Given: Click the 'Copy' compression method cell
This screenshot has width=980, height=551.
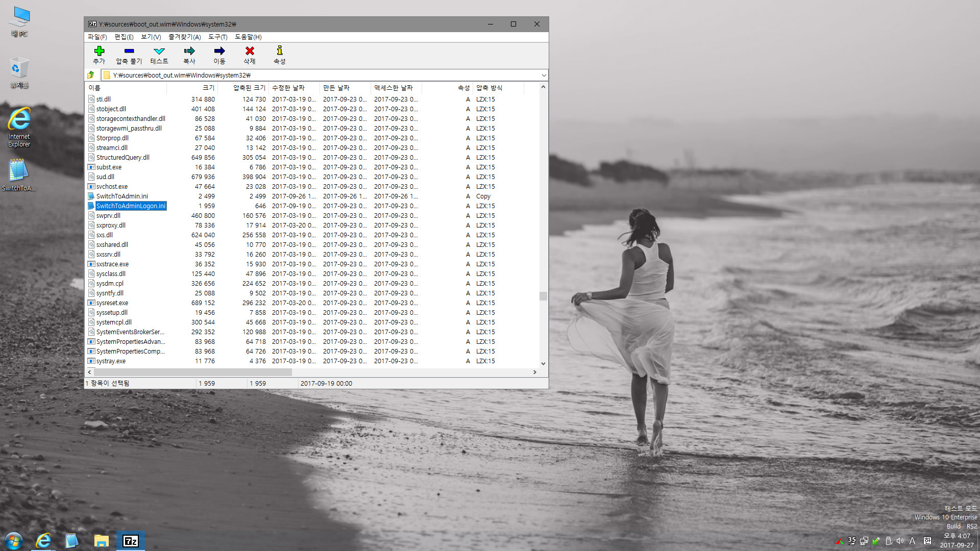Looking at the screenshot, I should [x=483, y=196].
